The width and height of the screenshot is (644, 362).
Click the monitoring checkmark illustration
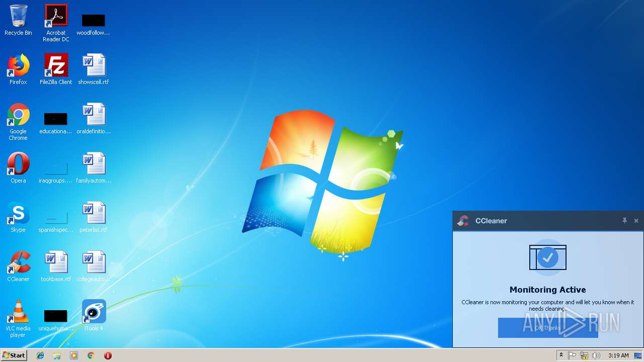pos(548,257)
